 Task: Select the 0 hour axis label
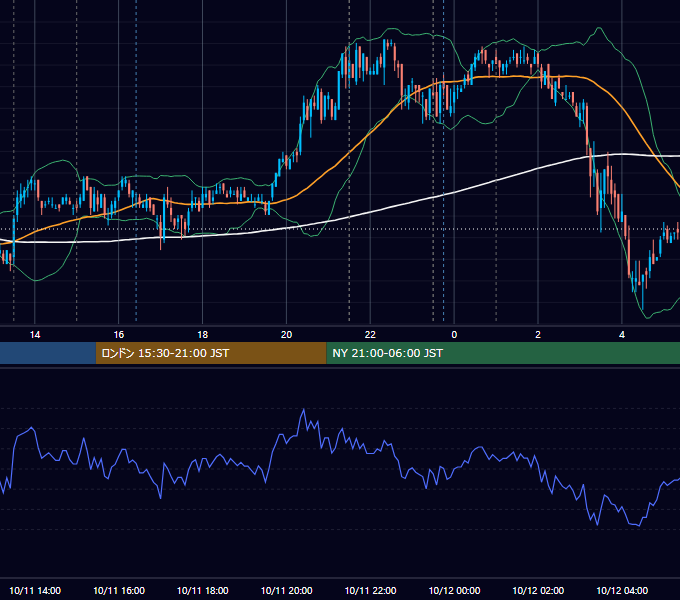(454, 335)
